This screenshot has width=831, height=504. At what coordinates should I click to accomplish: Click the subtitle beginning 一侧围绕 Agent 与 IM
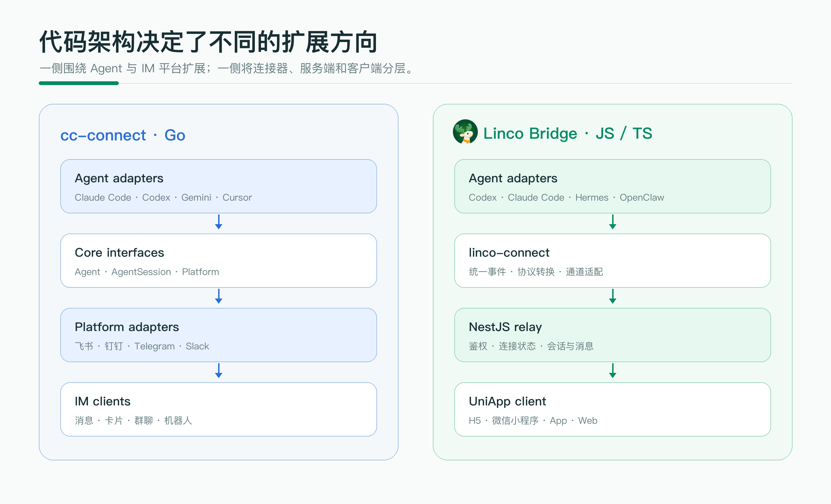pos(226,68)
